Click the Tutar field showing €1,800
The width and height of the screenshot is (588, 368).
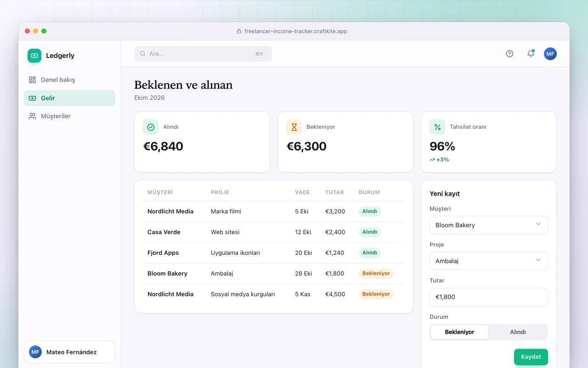pos(489,297)
